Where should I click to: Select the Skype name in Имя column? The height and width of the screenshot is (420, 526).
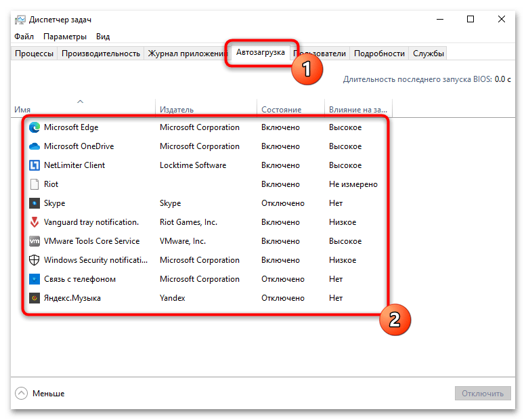point(54,203)
